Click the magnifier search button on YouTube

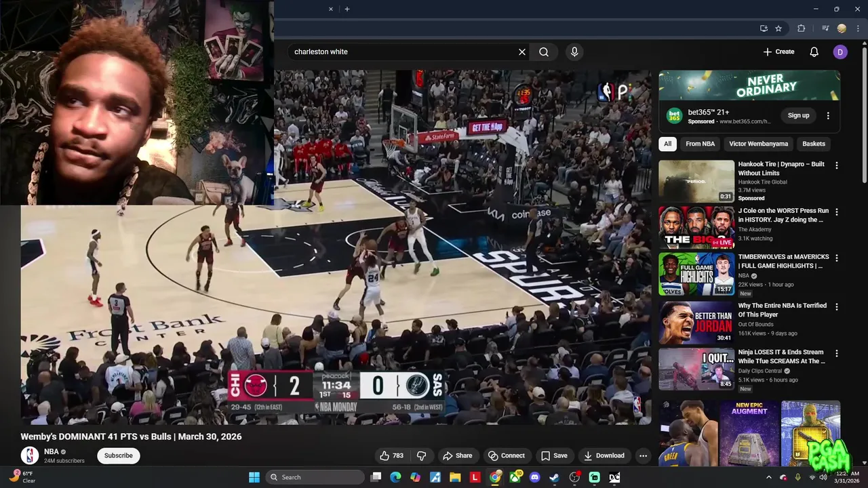[x=544, y=52]
